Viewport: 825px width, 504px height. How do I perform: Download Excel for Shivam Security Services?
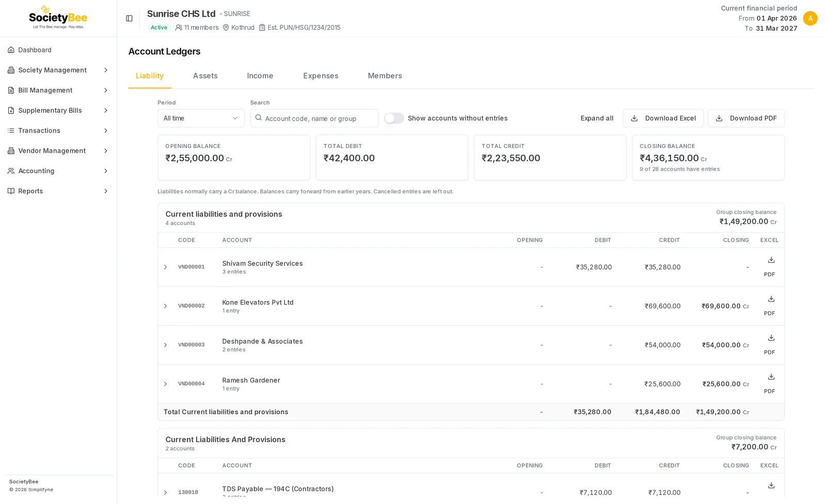[x=771, y=260]
